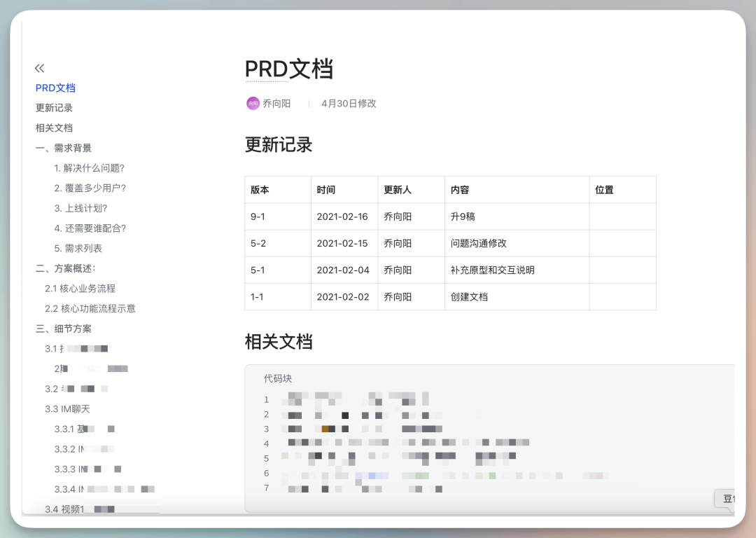
Task: Navigate to 2.1 核心业务流程
Action: [80, 289]
